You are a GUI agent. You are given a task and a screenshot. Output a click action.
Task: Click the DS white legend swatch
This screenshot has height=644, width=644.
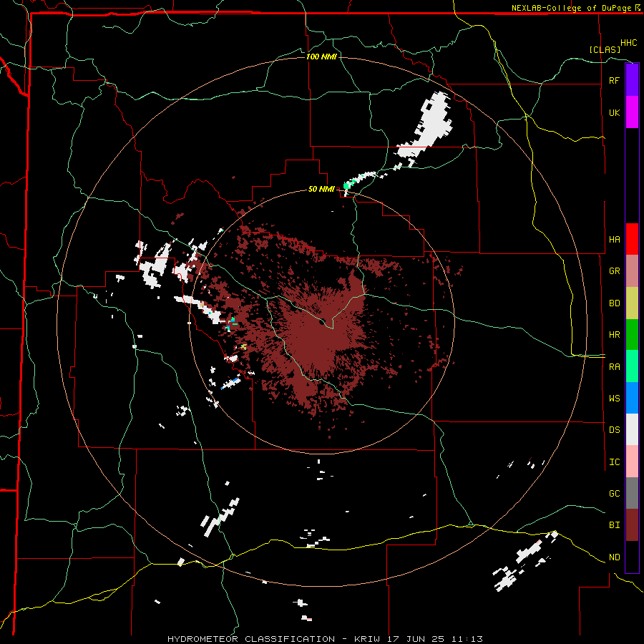[632, 429]
